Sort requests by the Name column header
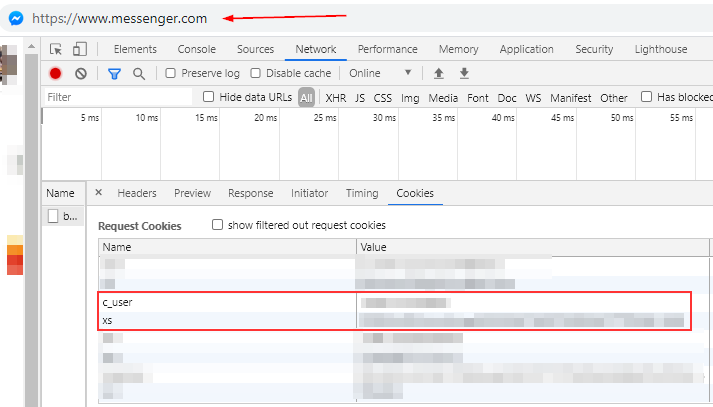Image resolution: width=713 pixels, height=407 pixels. (63, 193)
